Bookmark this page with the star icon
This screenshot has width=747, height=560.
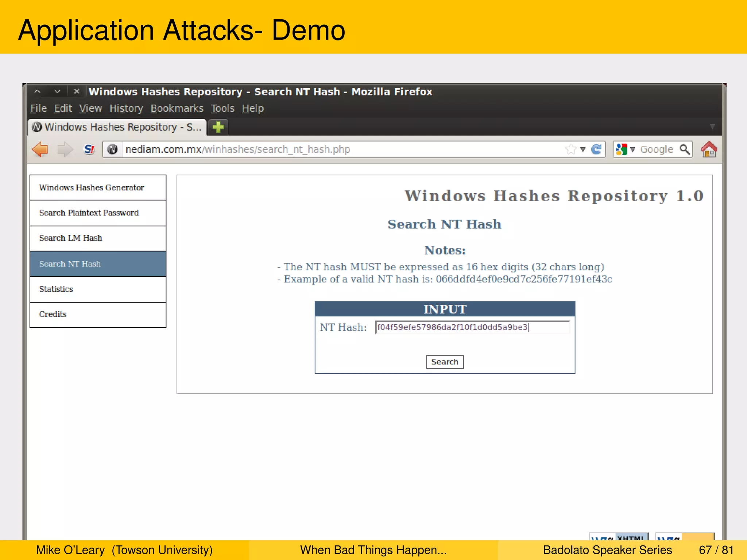[x=570, y=149]
